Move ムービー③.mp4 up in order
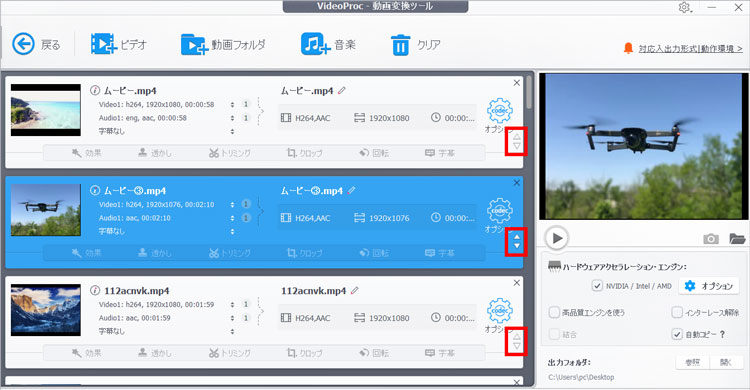 517,237
